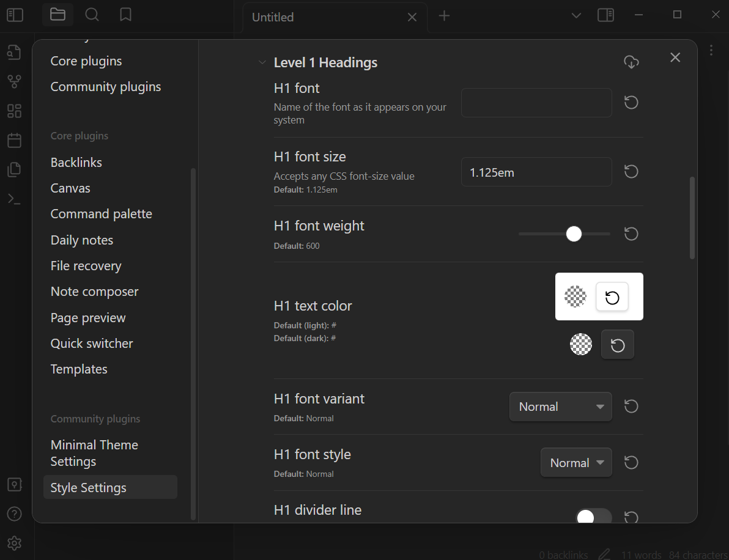Image resolution: width=729 pixels, height=560 pixels.
Task: Select Style Settings in sidebar
Action: 110,487
